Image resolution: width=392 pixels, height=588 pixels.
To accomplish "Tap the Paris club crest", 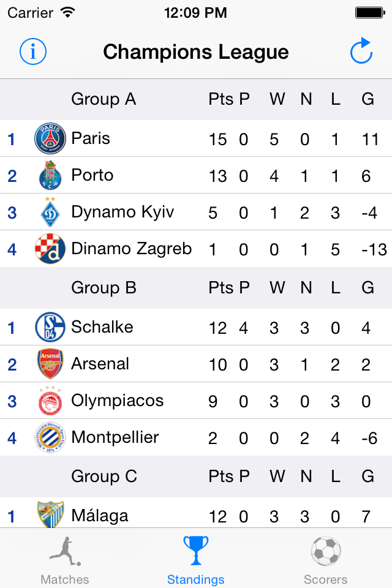I will (50, 138).
